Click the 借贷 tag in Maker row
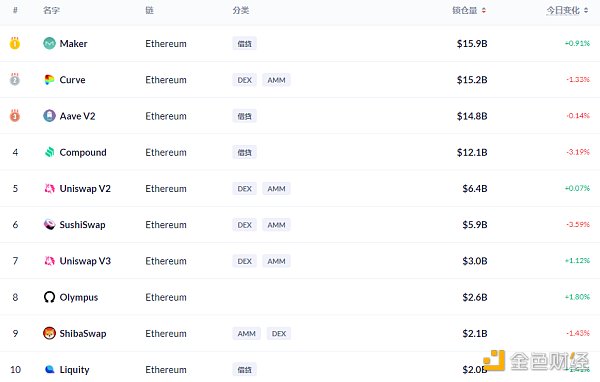The width and height of the screenshot is (600, 382). [245, 44]
